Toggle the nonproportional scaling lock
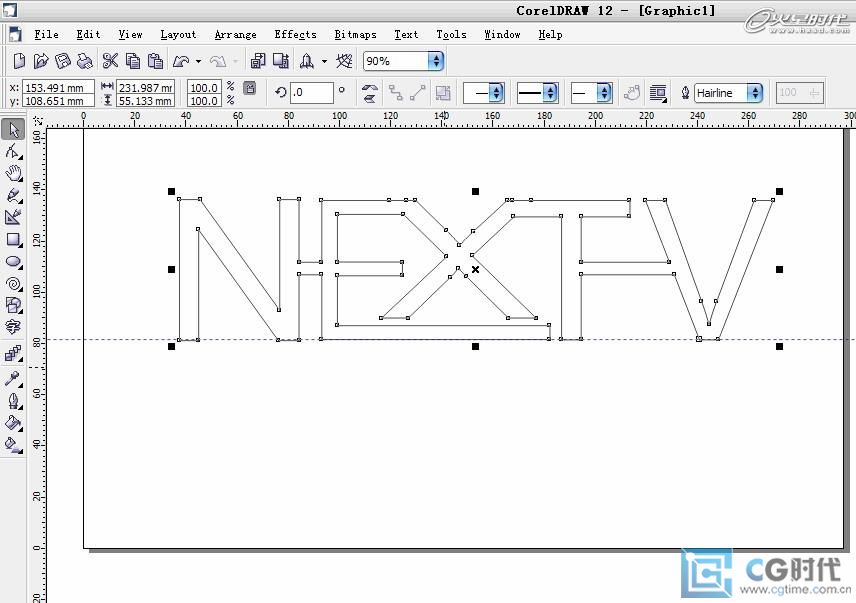 tap(250, 89)
